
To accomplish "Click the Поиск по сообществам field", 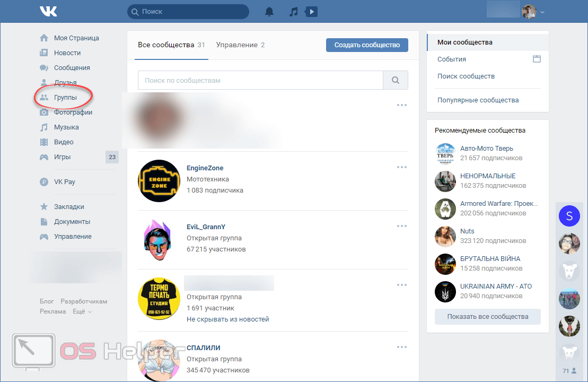I will coord(260,80).
